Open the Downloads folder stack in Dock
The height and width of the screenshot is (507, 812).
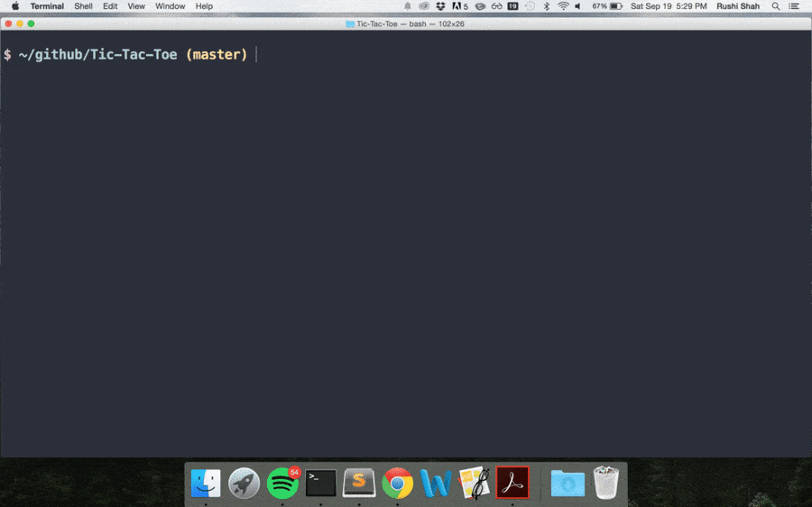(567, 484)
